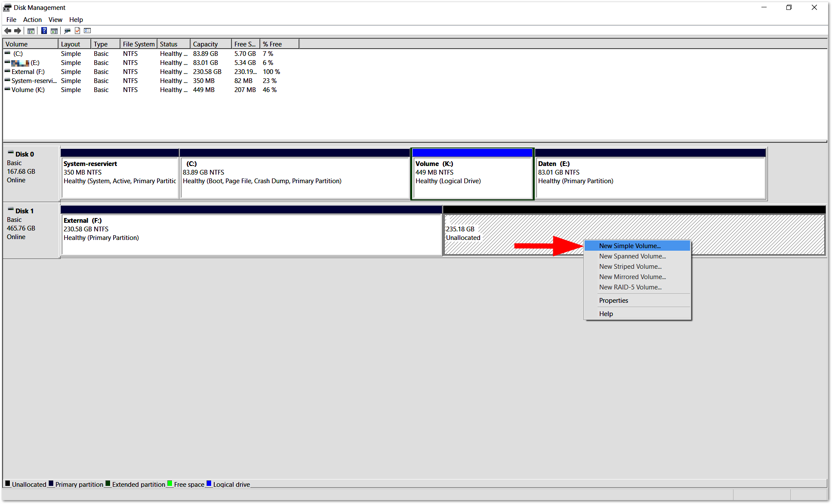The width and height of the screenshot is (832, 504).
Task: Click the Forward navigation arrow icon
Action: tap(18, 31)
